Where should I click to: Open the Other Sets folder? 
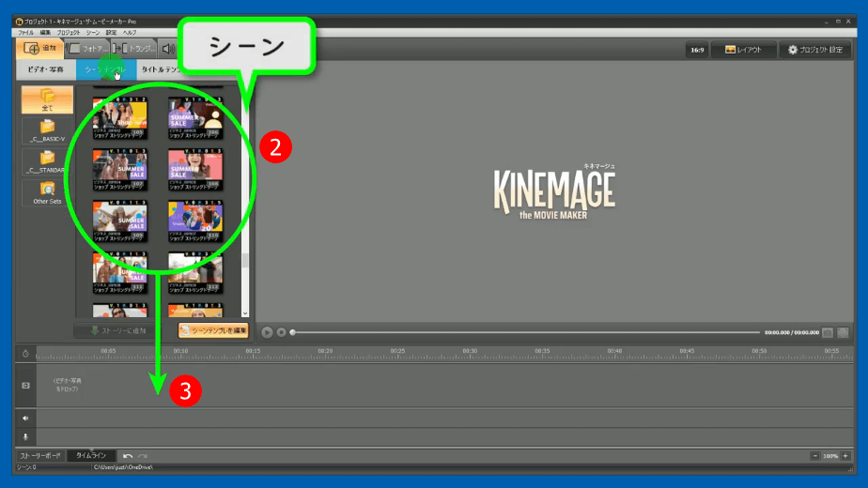click(47, 192)
